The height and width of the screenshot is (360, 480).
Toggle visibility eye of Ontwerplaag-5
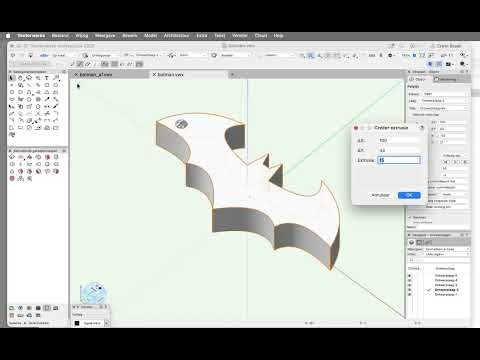point(410,276)
